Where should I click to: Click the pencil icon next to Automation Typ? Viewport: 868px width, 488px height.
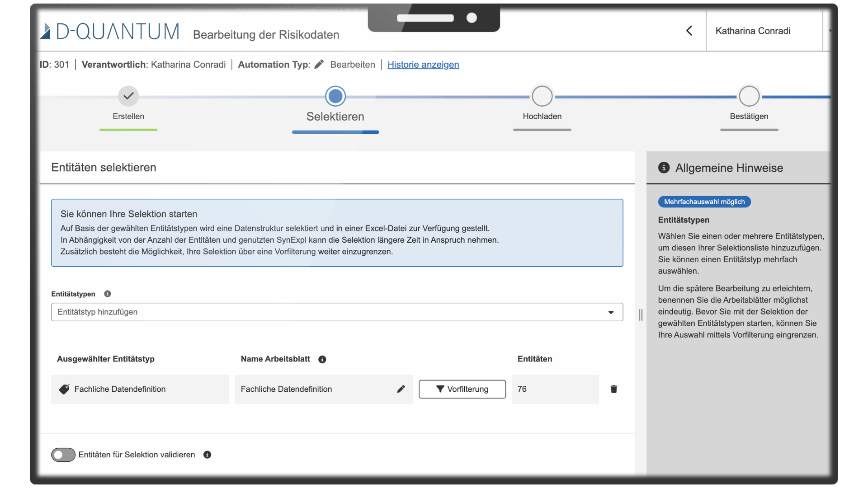pyautogui.click(x=319, y=64)
